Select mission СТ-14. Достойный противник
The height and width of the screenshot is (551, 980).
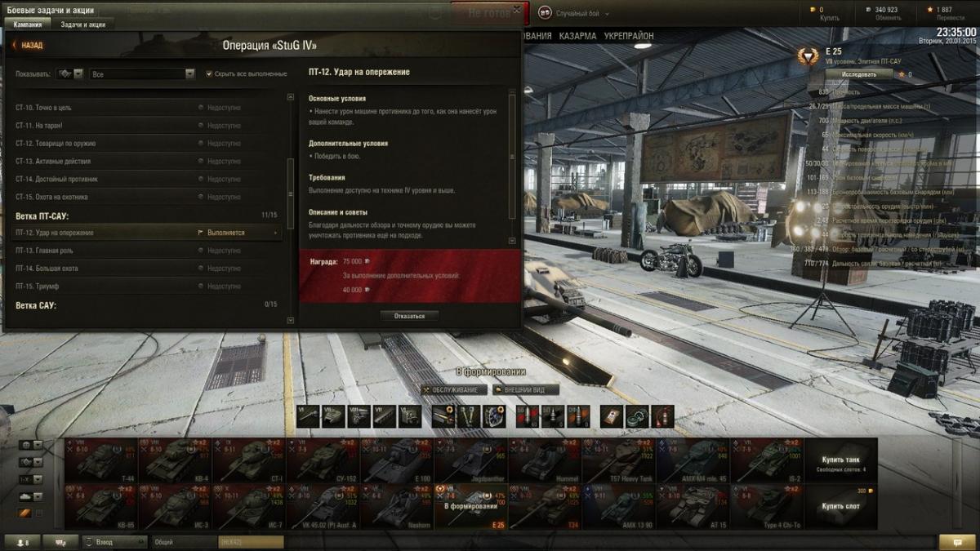click(148, 179)
